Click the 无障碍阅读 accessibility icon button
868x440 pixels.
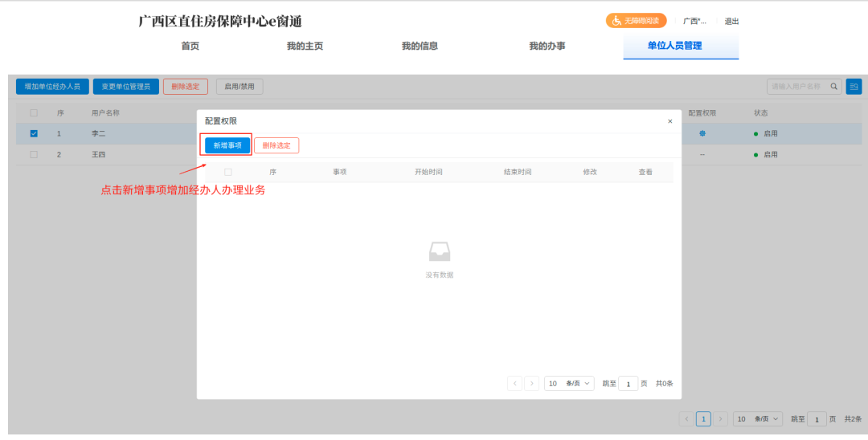point(636,21)
